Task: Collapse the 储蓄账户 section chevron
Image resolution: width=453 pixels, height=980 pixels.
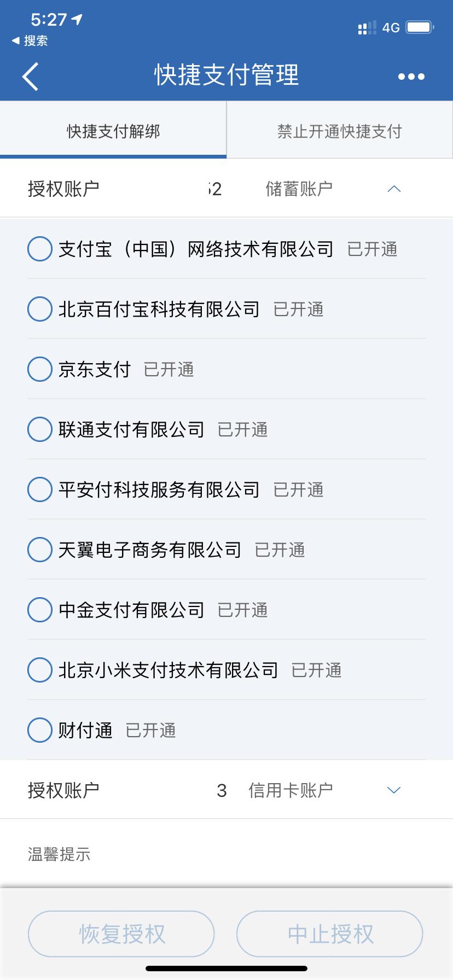Action: tap(394, 189)
